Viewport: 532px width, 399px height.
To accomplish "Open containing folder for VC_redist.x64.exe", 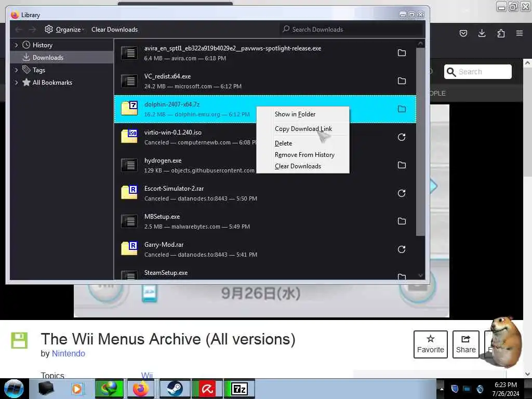I will click(x=402, y=81).
